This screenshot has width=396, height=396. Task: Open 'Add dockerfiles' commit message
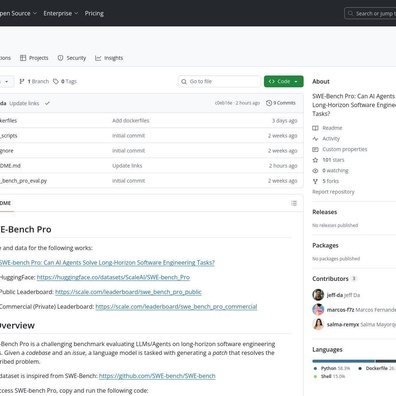pos(131,121)
